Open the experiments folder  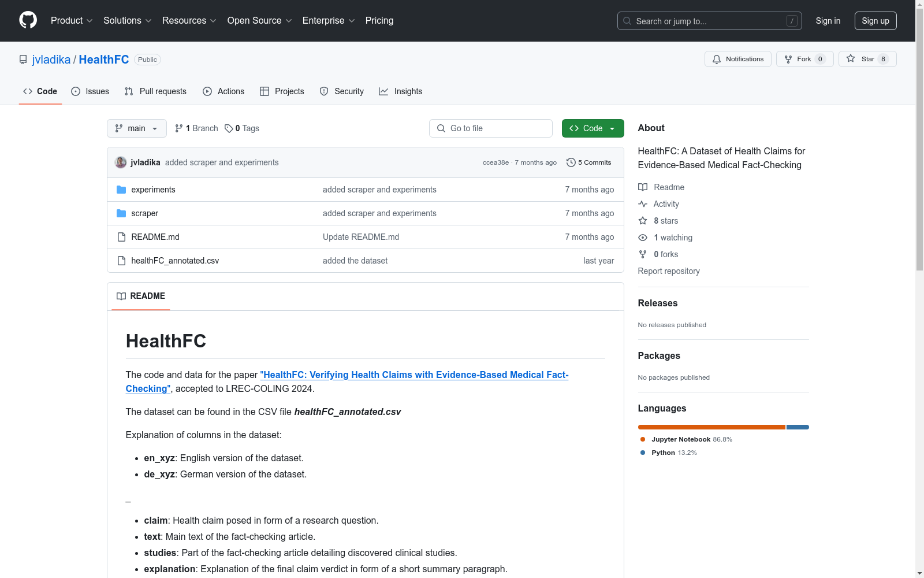(x=153, y=190)
